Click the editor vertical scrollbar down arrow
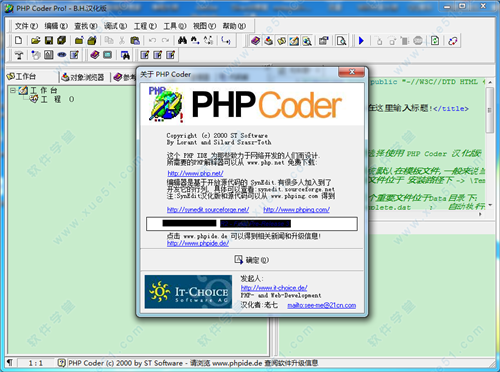This screenshot has width=500, height=372. pyautogui.click(x=490, y=205)
